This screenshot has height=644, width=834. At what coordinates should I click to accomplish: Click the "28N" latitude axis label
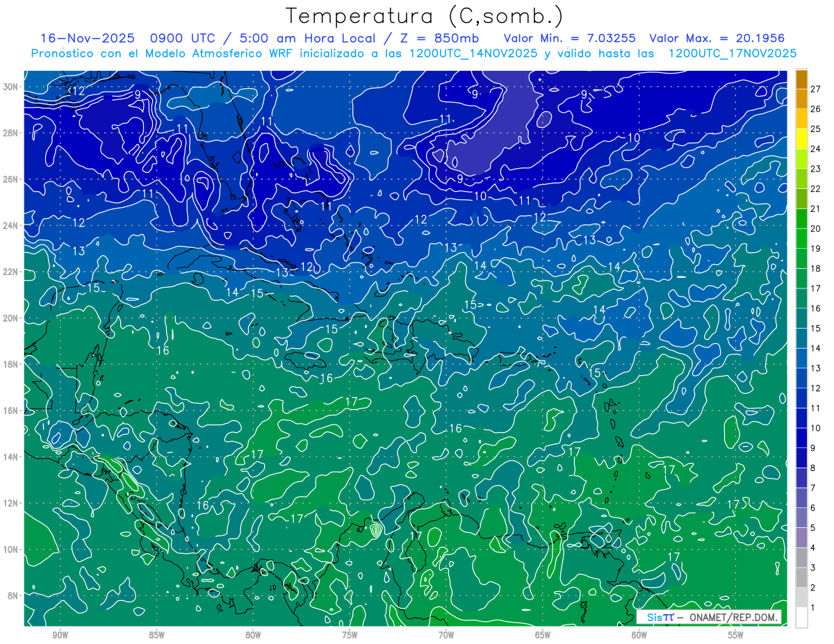click(11, 133)
